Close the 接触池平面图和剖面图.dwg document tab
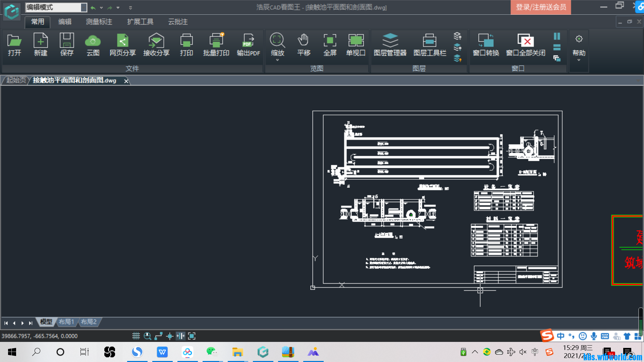The height and width of the screenshot is (362, 644). pos(126,81)
